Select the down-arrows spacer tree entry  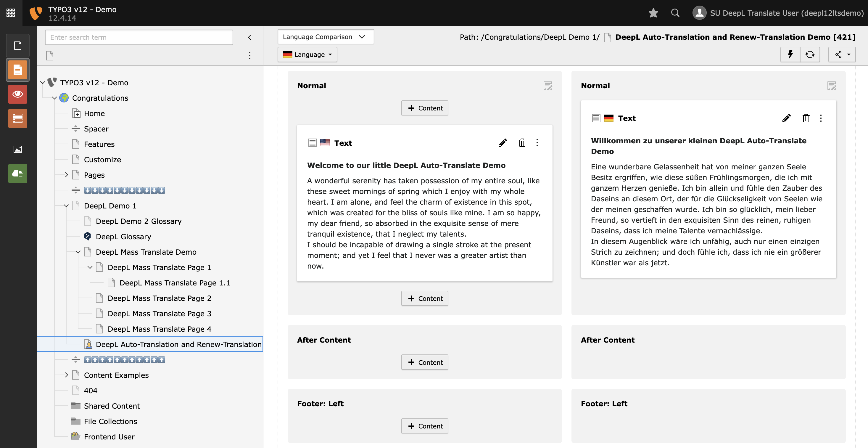[x=124, y=190]
